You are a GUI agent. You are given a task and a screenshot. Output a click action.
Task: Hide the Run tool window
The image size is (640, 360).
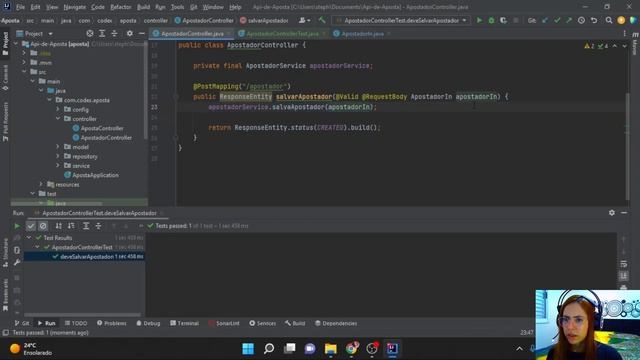pos(624,213)
